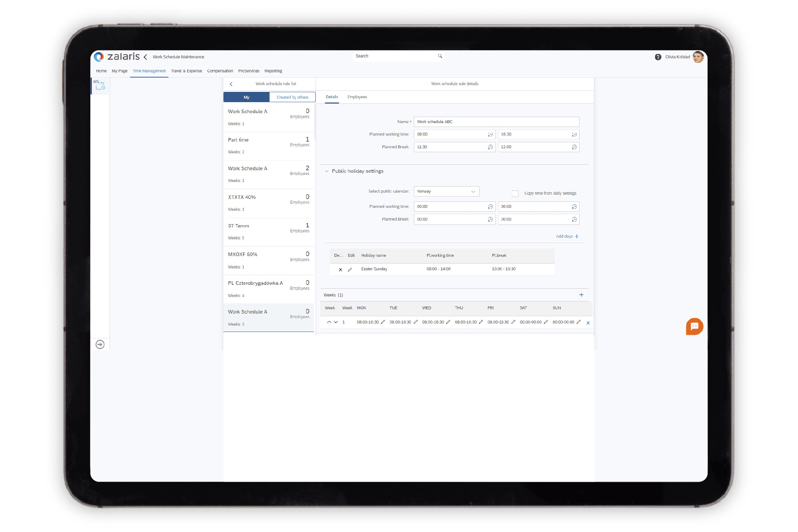The image size is (798, 532).
Task: Open the Norway public calendar dropdown
Action: (446, 192)
